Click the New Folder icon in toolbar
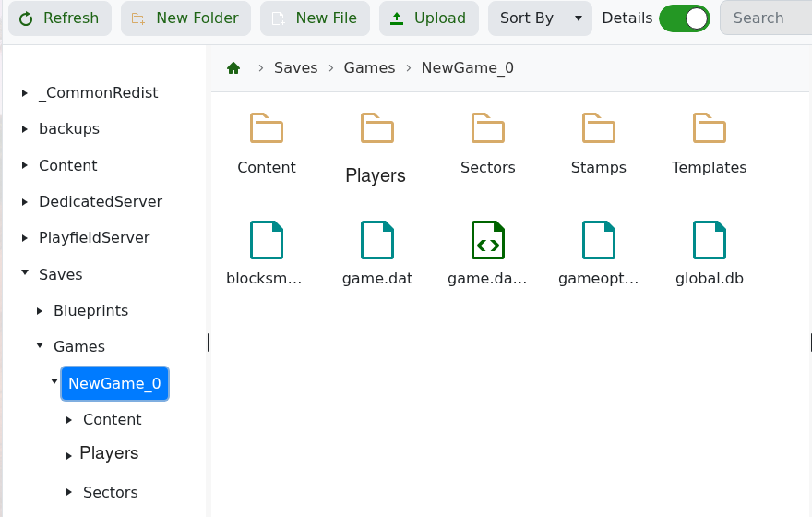Viewport: 812px width, 517px height. (x=137, y=18)
